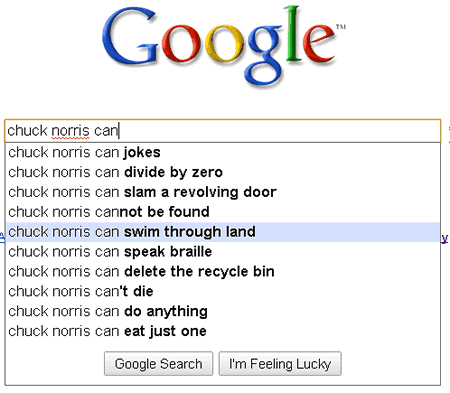Click the Google logo

221,45
